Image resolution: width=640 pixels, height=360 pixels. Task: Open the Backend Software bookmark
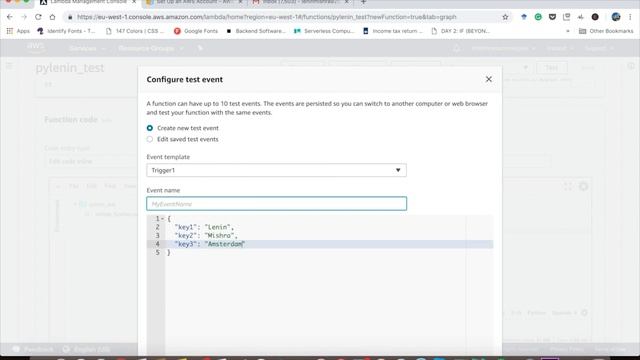[x=256, y=31]
